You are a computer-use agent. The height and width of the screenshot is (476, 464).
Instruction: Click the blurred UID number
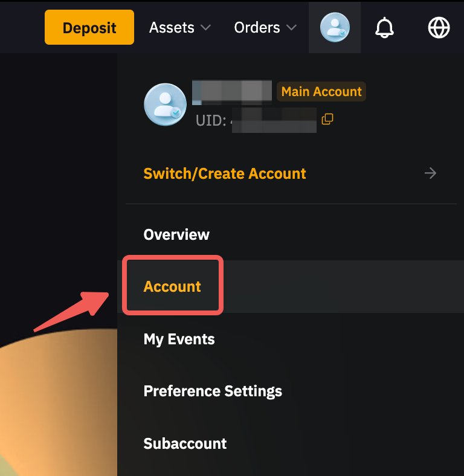pos(274,120)
